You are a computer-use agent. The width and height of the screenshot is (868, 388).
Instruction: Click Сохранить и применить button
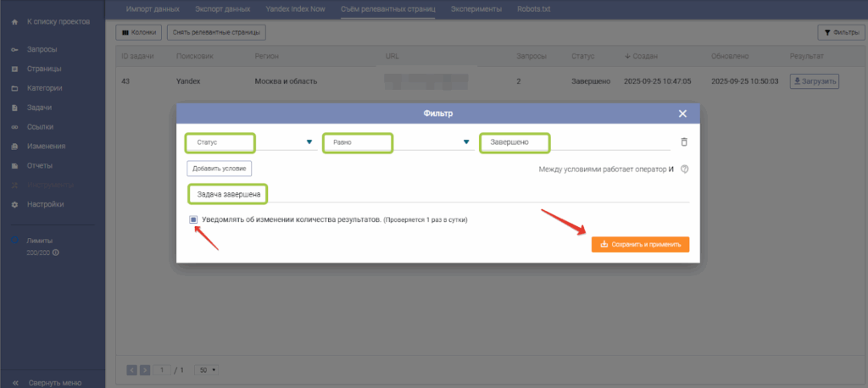point(640,244)
